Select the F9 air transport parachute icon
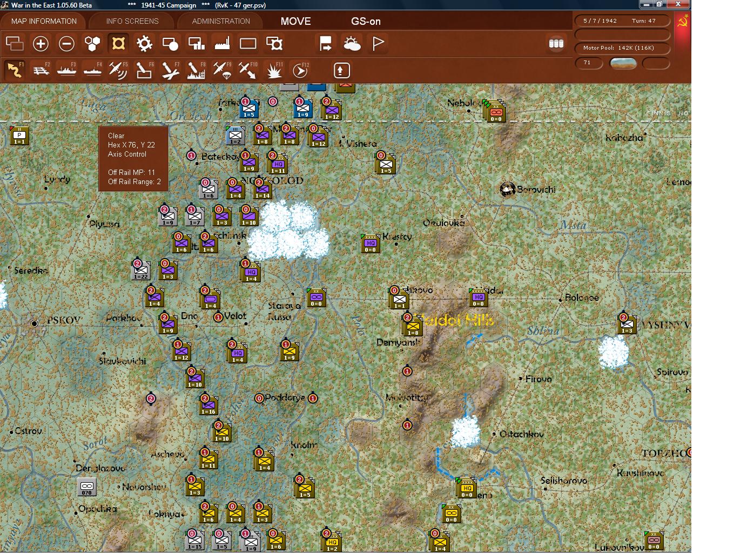Screen dimensions: 747x560 point(222,70)
